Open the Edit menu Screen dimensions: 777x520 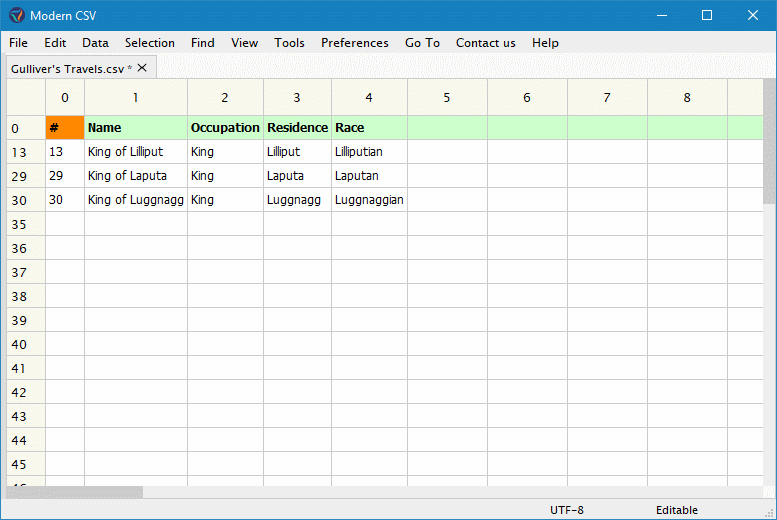click(55, 43)
